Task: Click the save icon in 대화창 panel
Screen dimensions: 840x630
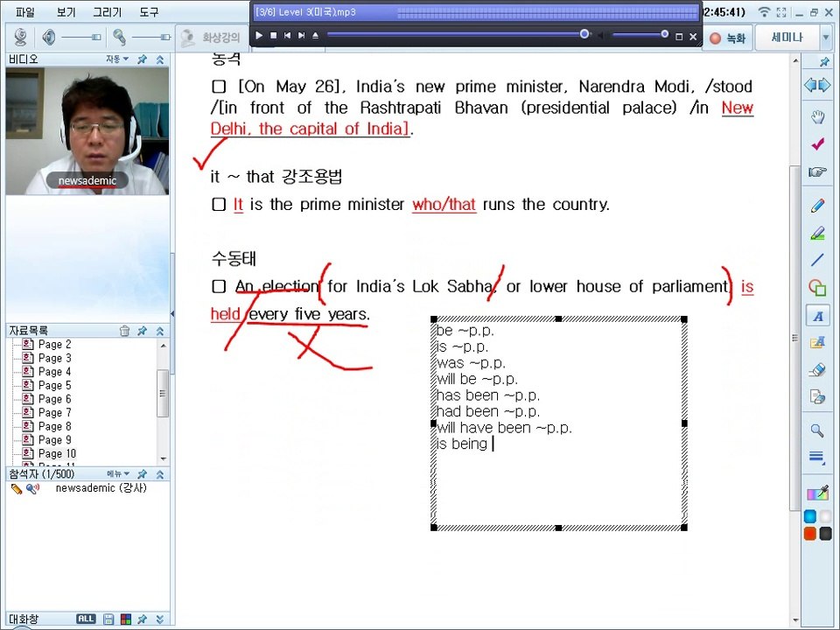Action: (x=108, y=619)
